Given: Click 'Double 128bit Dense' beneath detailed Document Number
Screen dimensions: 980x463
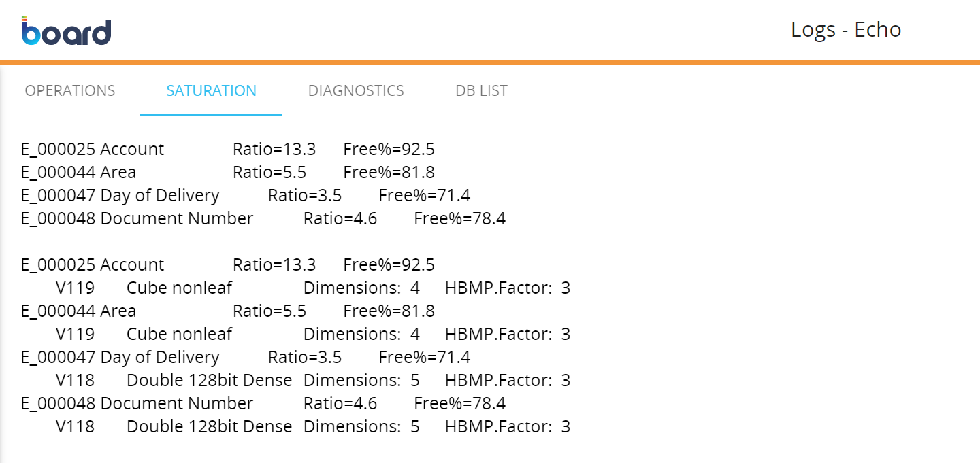Looking at the screenshot, I should point(209,427).
